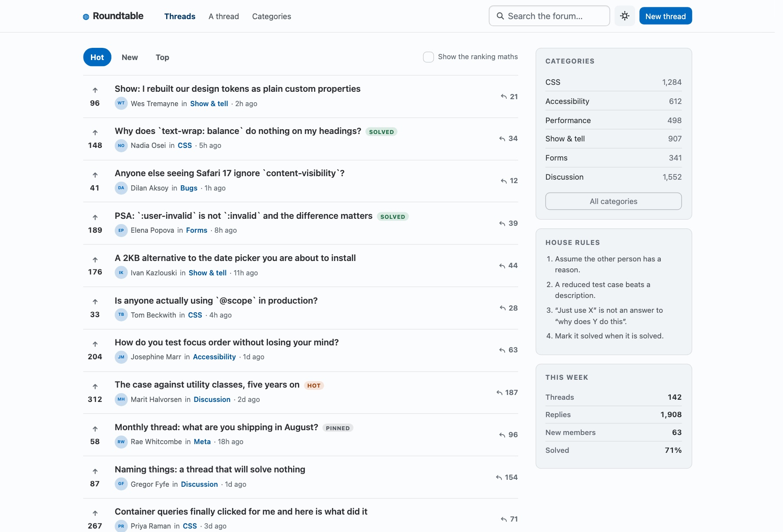Upvote the Container queries thread

click(x=95, y=513)
